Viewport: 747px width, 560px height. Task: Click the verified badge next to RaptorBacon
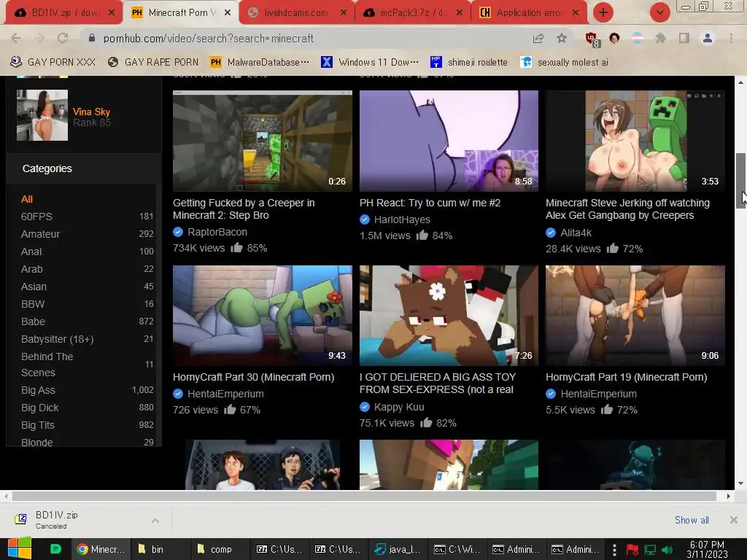point(178,232)
